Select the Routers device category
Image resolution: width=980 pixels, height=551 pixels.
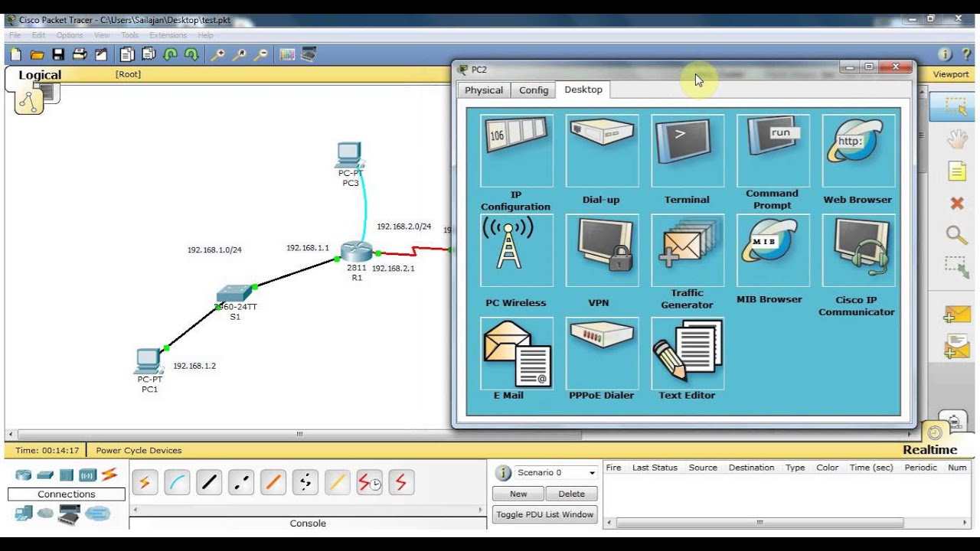pos(23,475)
